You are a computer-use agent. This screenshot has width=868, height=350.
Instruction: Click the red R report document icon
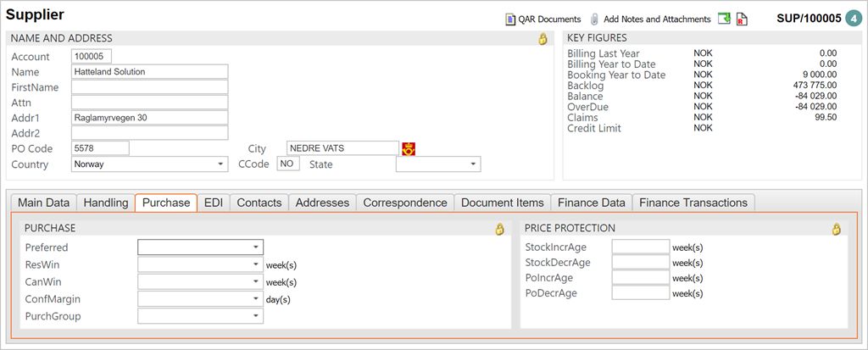742,19
